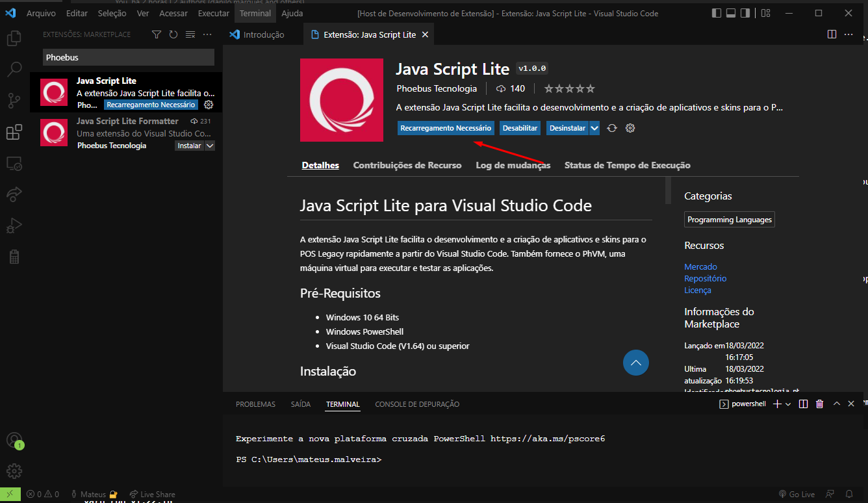
Task: Open the Accounts icon at bottom left
Action: pyautogui.click(x=14, y=441)
